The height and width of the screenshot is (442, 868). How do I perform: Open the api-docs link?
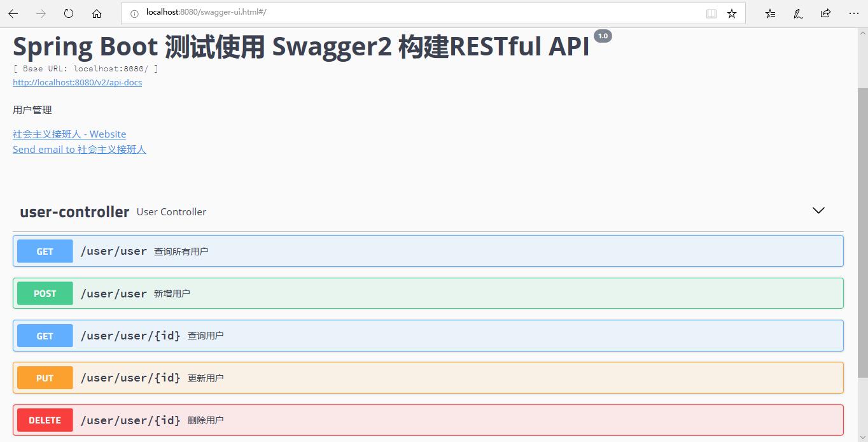[x=77, y=83]
